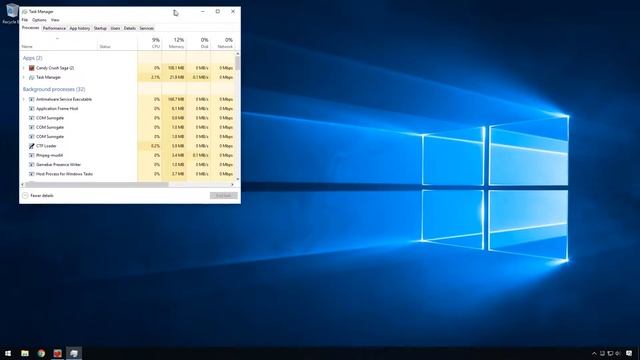Minimize the Task Manager window
Screen dimensions: 640x360
click(x=202, y=11)
